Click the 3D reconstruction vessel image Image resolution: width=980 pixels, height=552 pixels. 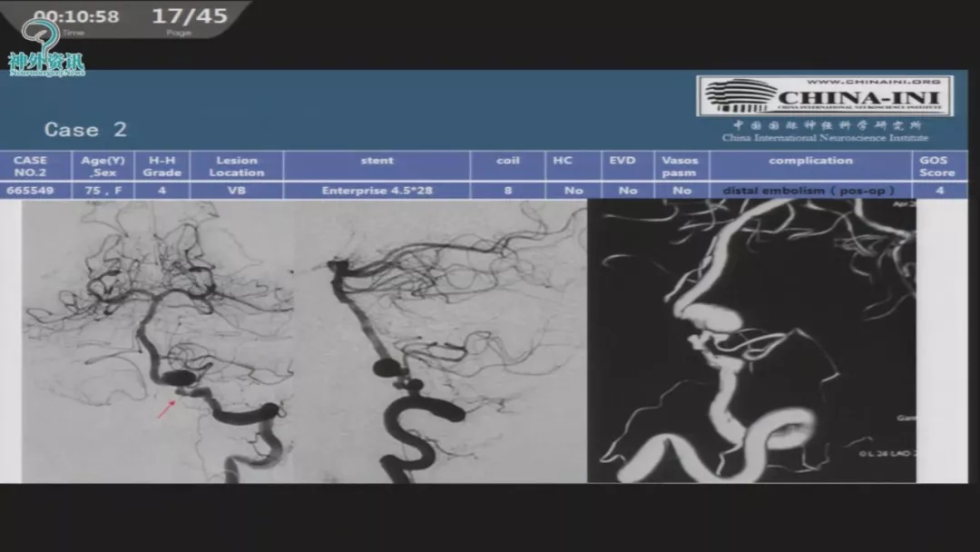[752, 341]
